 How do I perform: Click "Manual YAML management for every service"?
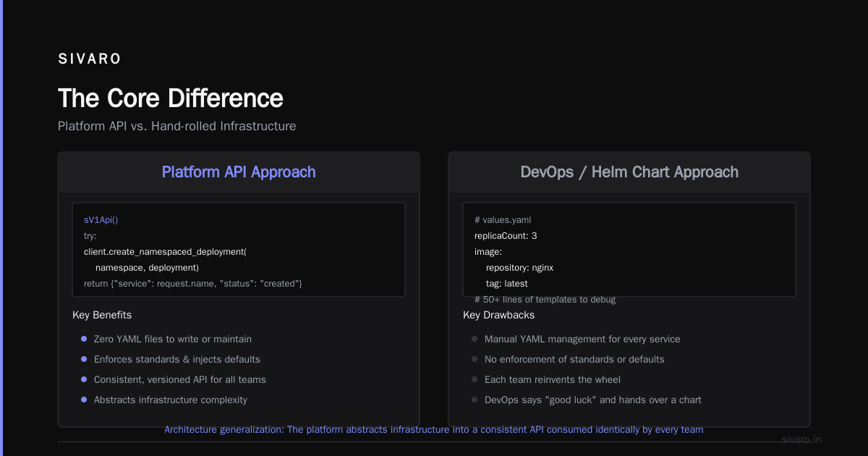(x=582, y=339)
